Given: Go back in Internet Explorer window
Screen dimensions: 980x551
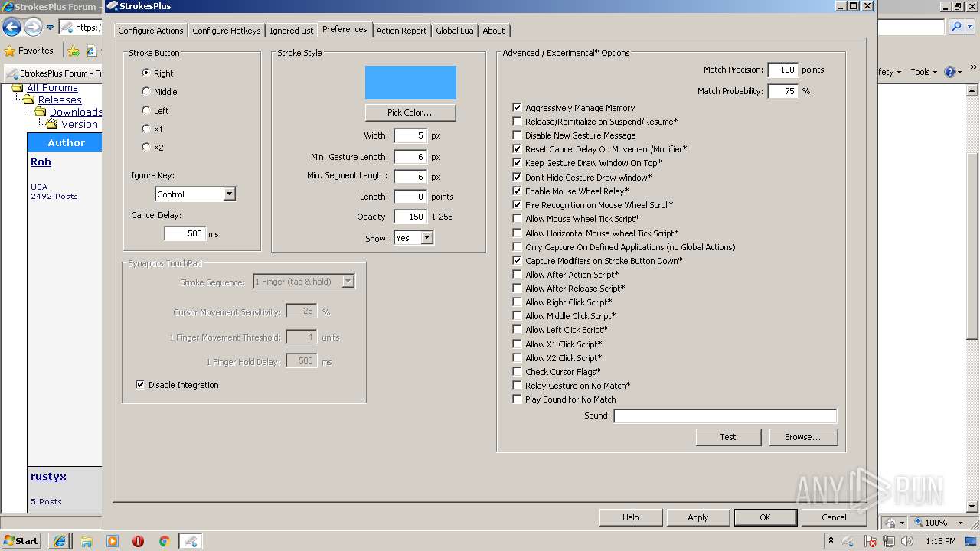Looking at the screenshot, I should coord(11,28).
